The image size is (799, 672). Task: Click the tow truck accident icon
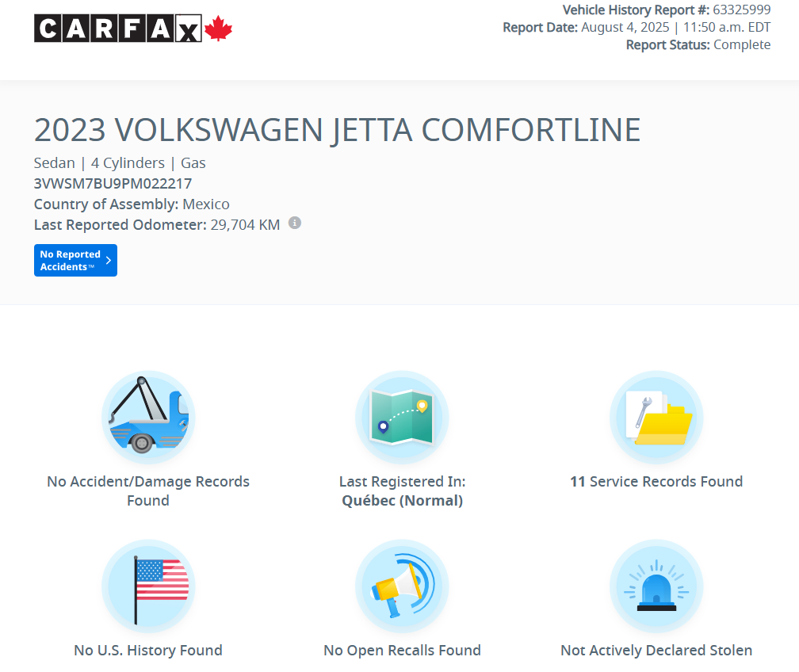[148, 417]
